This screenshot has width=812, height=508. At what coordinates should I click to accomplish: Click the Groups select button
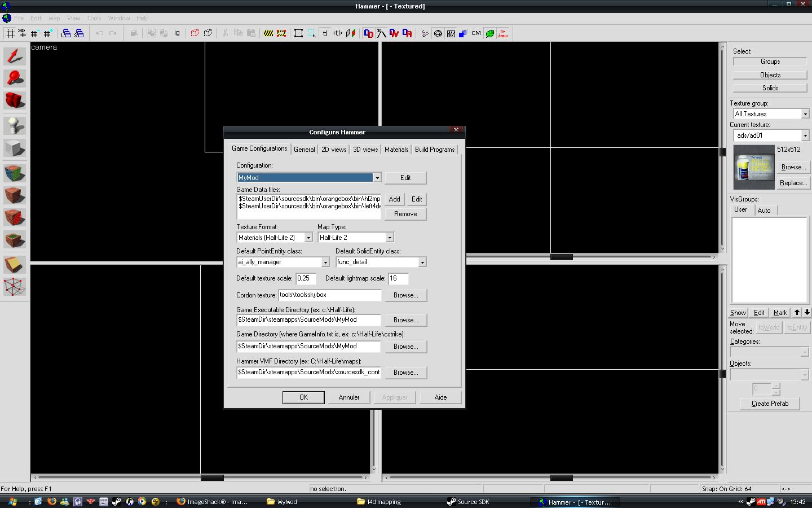[x=770, y=62]
